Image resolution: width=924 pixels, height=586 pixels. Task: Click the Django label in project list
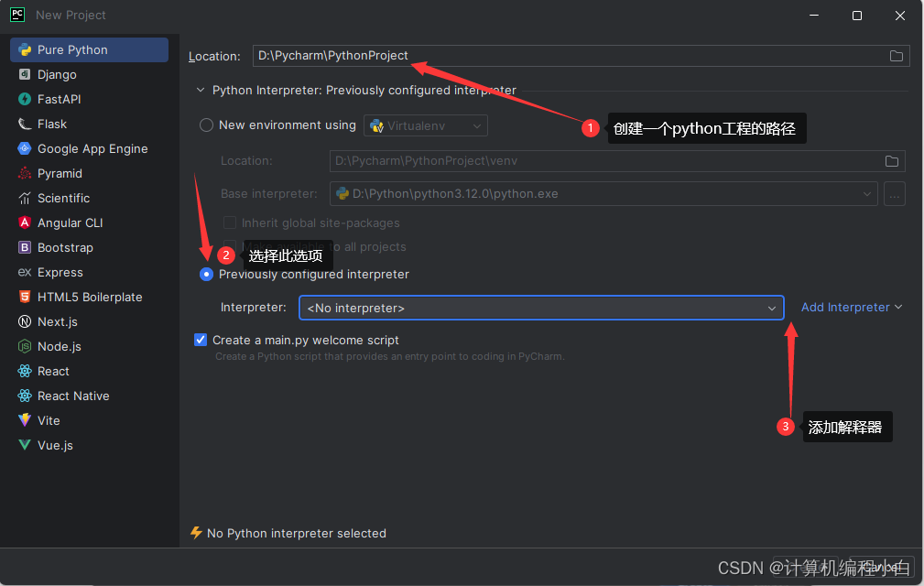(x=57, y=75)
